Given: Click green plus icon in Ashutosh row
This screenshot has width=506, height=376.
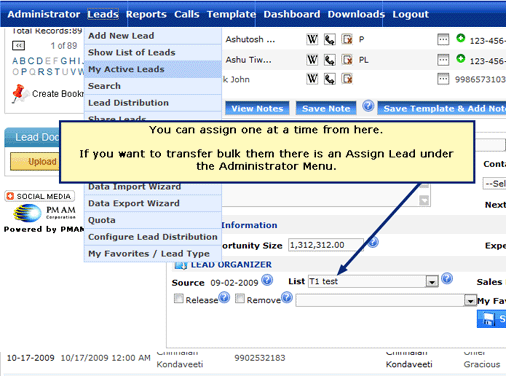Looking at the screenshot, I should [x=461, y=38].
